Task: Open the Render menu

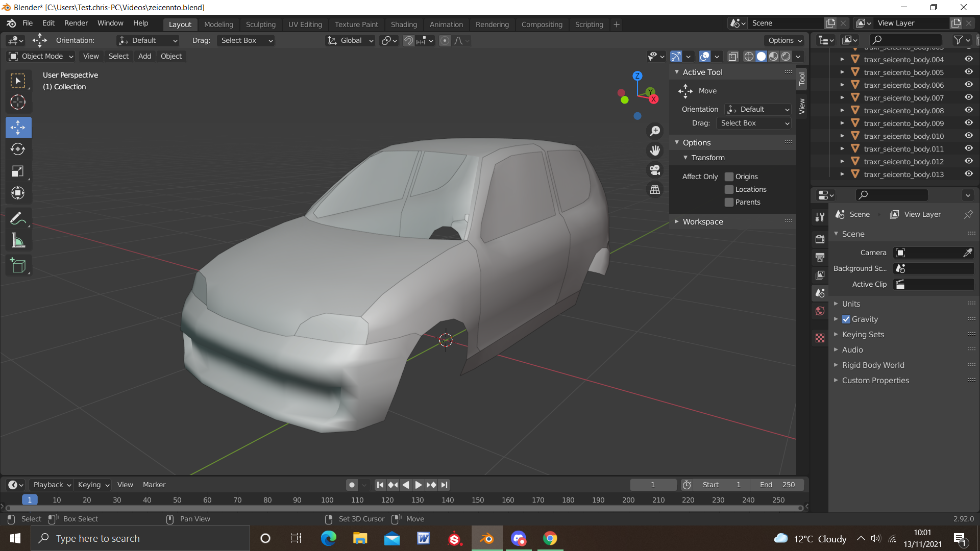Action: 76,23
